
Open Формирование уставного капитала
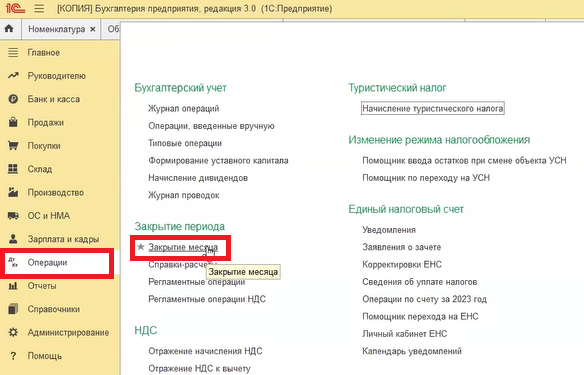(218, 161)
